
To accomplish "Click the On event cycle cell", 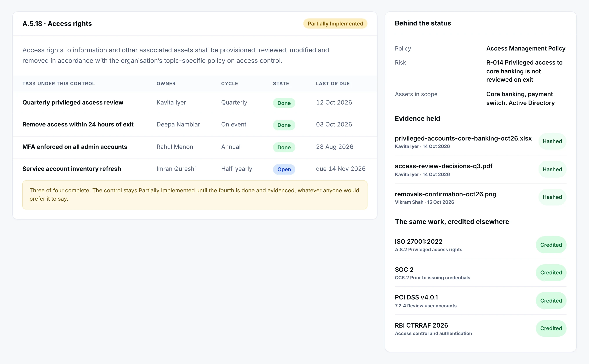I will click(234, 124).
